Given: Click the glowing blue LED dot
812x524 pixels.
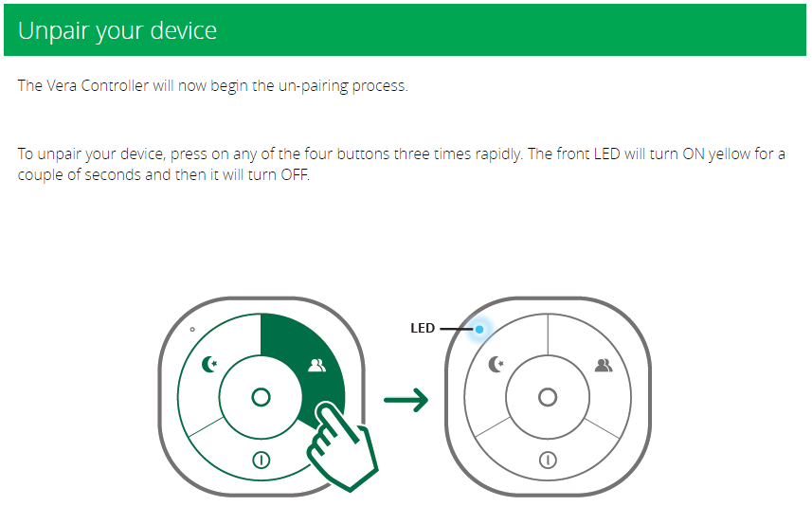Looking at the screenshot, I should (479, 329).
